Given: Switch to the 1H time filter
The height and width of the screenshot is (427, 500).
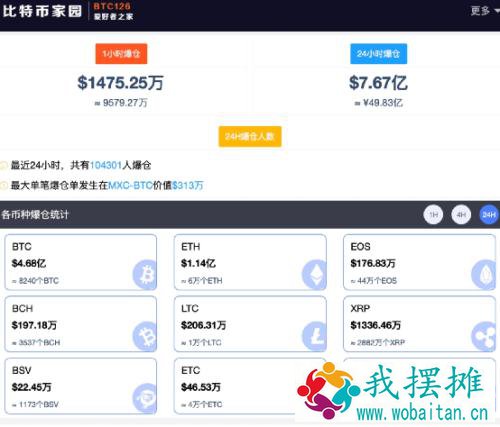Looking at the screenshot, I should 433,215.
